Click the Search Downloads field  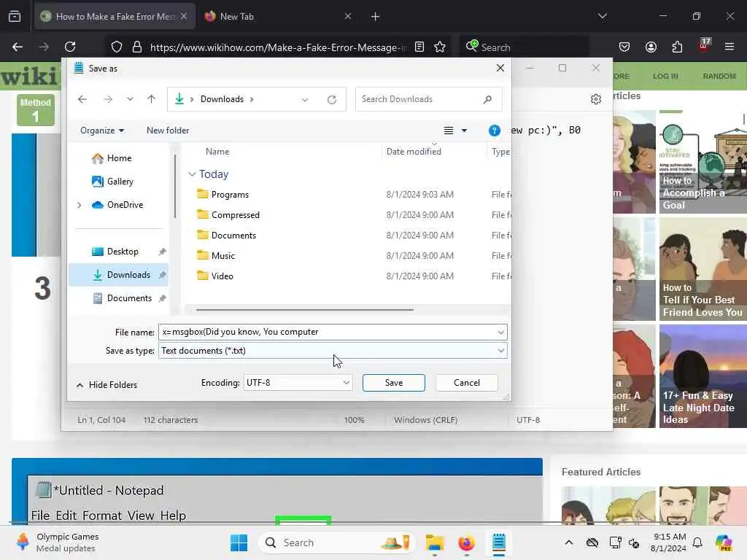pos(428,99)
